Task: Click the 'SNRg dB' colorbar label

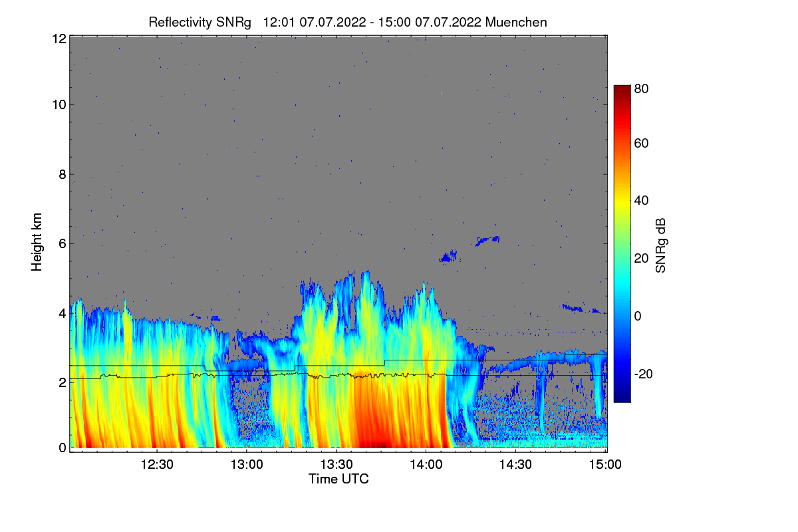Action: (x=661, y=246)
